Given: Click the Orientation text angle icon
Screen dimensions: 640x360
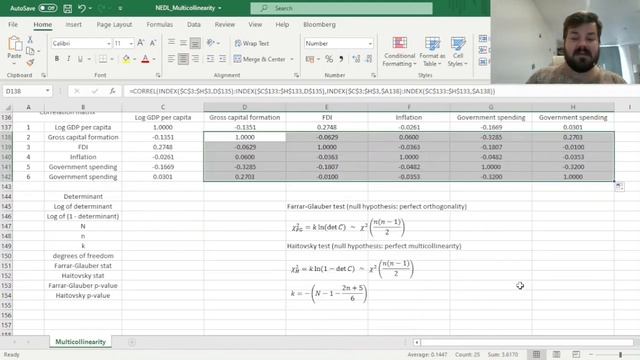Looking at the screenshot, I should coord(211,42).
